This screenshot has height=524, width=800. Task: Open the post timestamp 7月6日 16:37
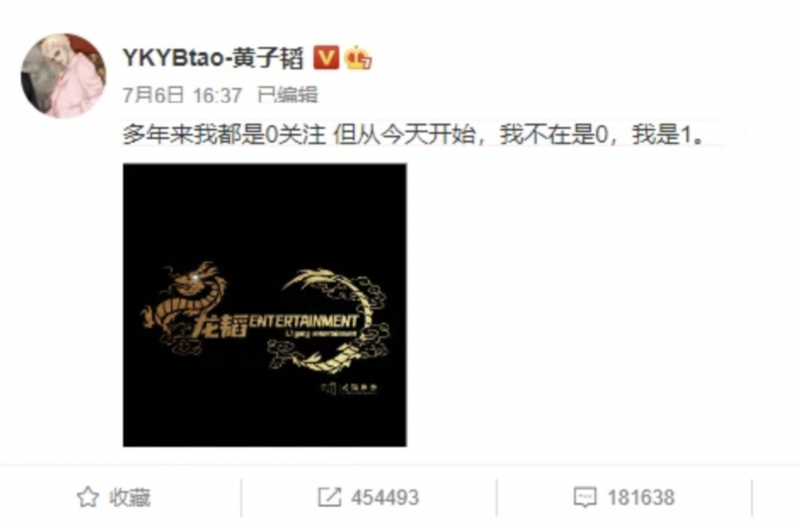182,94
